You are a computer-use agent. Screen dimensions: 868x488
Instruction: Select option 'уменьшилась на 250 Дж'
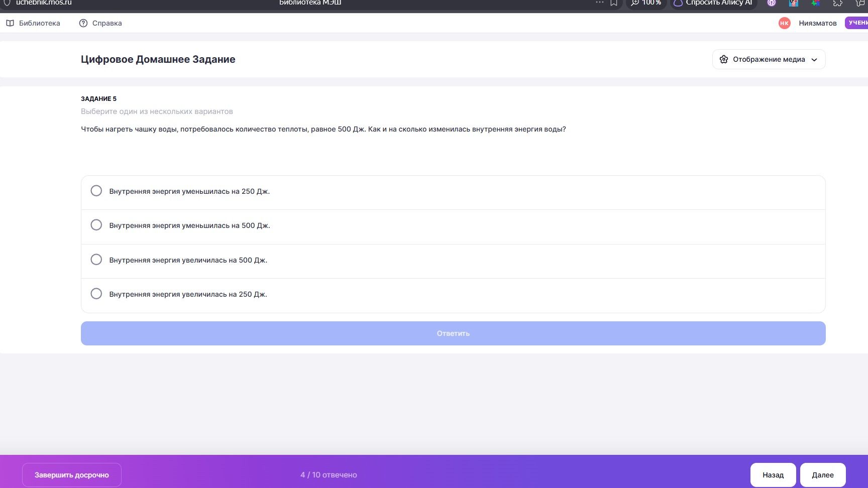coord(453,191)
